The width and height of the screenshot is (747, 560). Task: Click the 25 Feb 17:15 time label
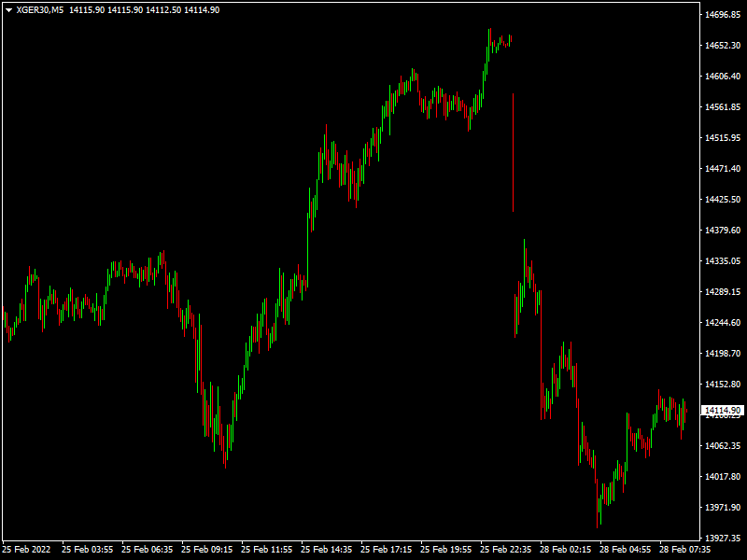384,549
